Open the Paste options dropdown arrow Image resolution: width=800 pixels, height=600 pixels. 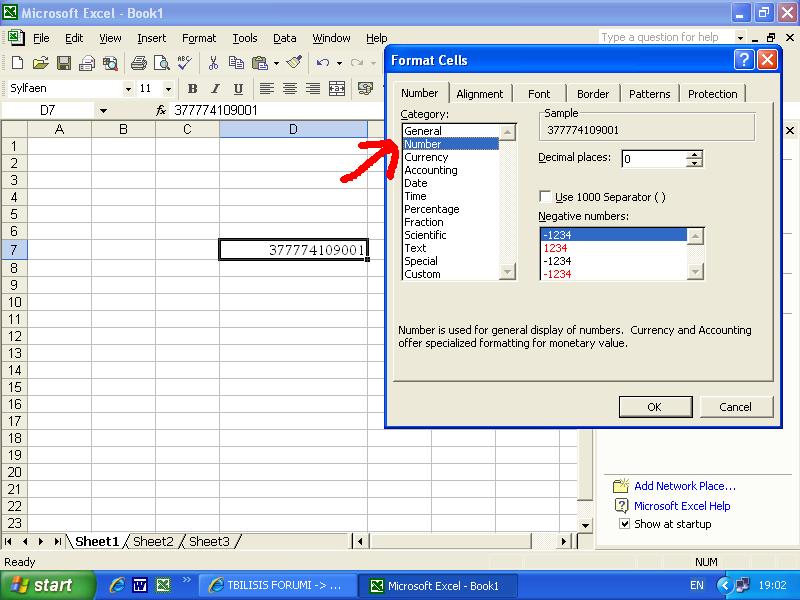(x=276, y=63)
